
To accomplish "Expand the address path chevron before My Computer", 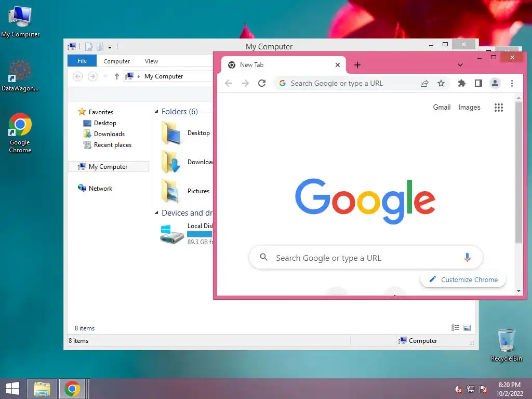I will click(138, 76).
